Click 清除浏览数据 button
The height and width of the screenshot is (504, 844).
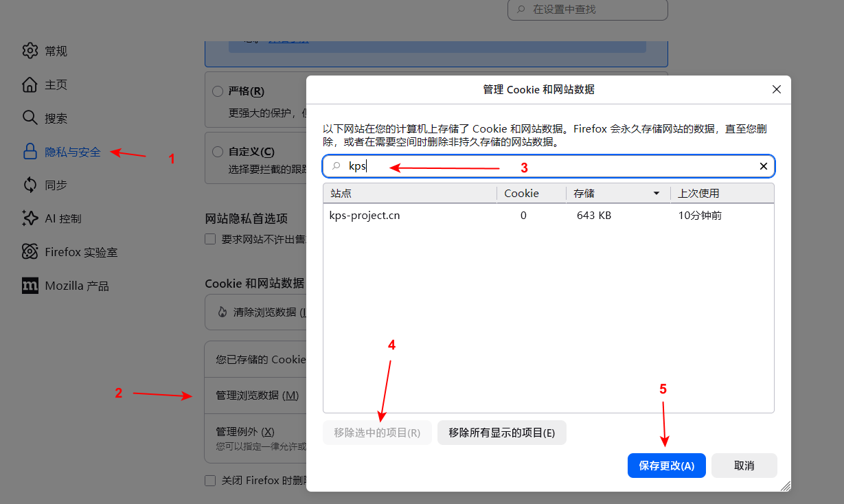pos(255,312)
